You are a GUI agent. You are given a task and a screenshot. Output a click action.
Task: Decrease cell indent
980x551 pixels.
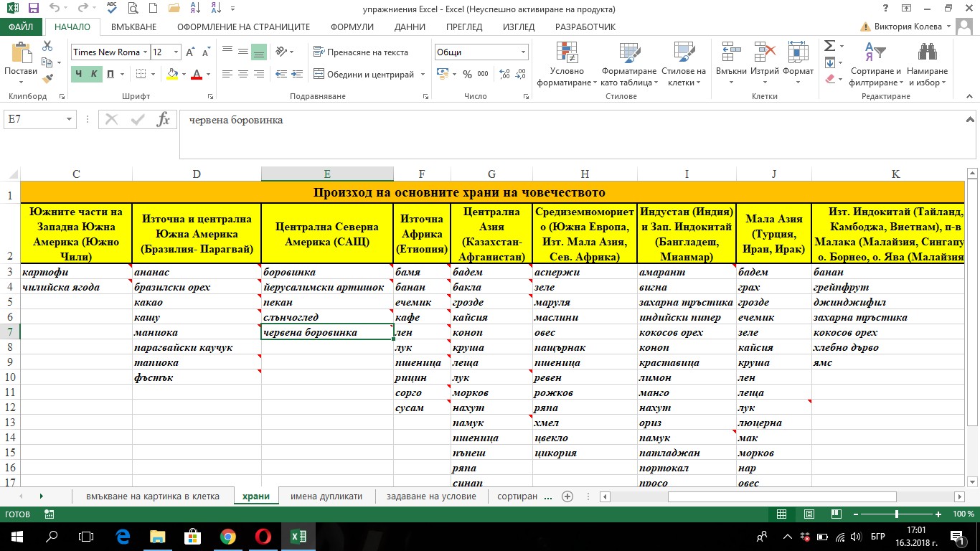[x=281, y=74]
